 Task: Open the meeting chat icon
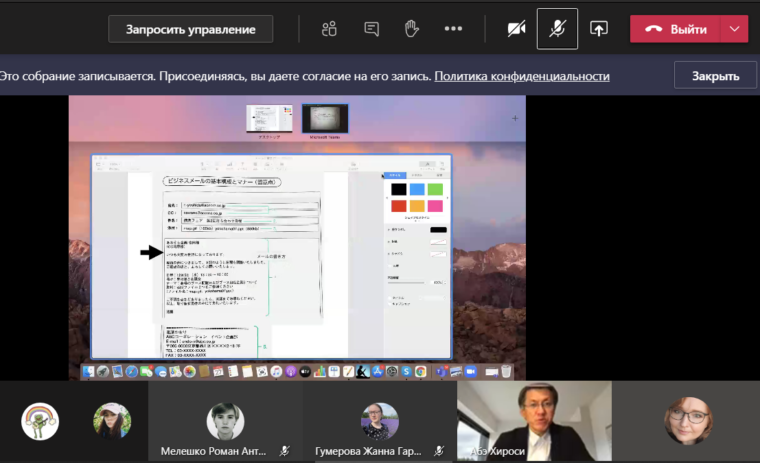(x=372, y=29)
